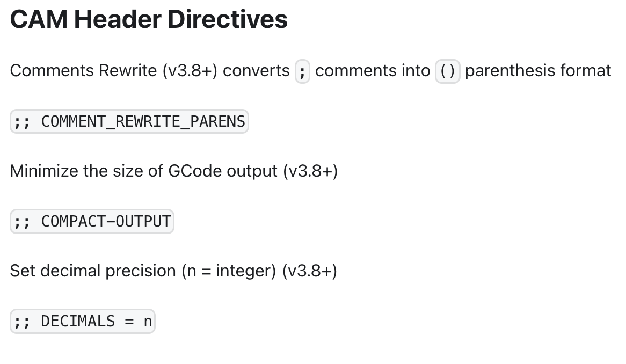Screen dimensions: 626x364
Task: Click the inline semicolon code badge
Action: click(302, 71)
